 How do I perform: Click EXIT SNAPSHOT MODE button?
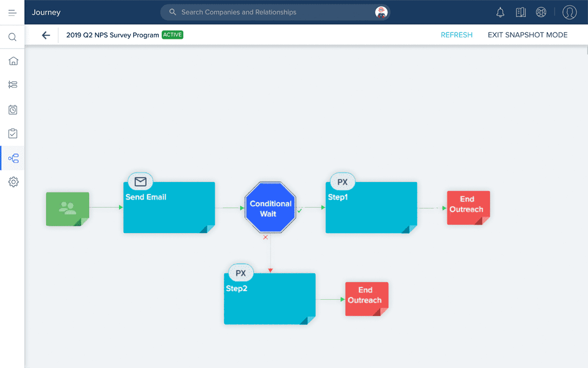point(527,35)
